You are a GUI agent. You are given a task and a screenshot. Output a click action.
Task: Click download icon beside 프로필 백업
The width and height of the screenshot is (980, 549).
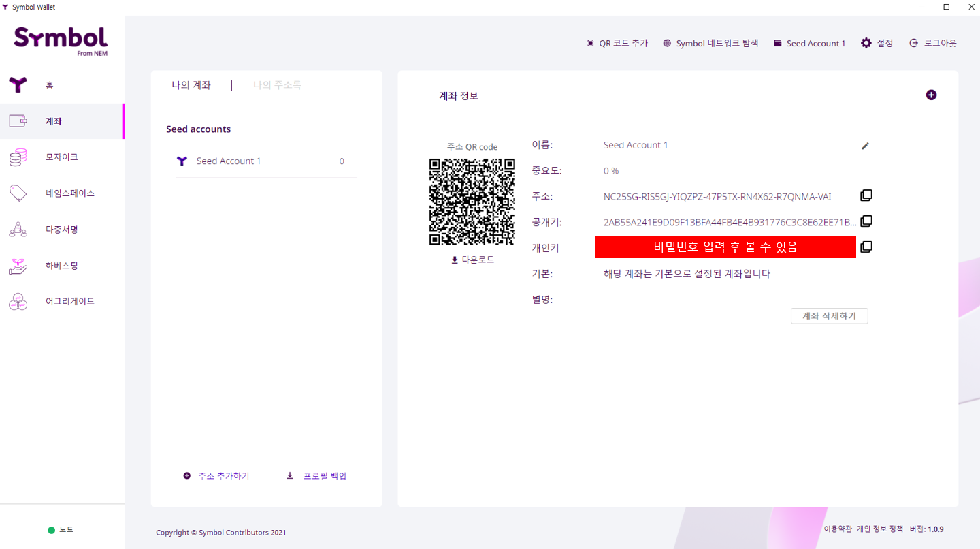[x=290, y=476]
